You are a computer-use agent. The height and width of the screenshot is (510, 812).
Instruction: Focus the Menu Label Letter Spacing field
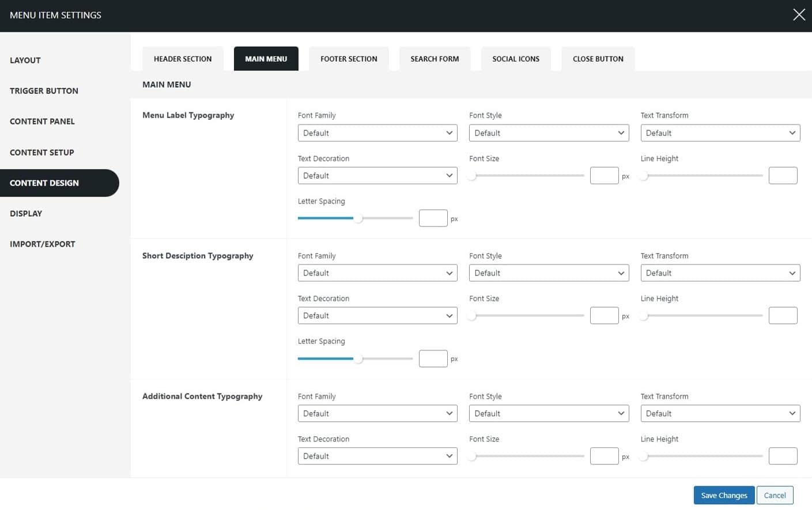pos(433,218)
